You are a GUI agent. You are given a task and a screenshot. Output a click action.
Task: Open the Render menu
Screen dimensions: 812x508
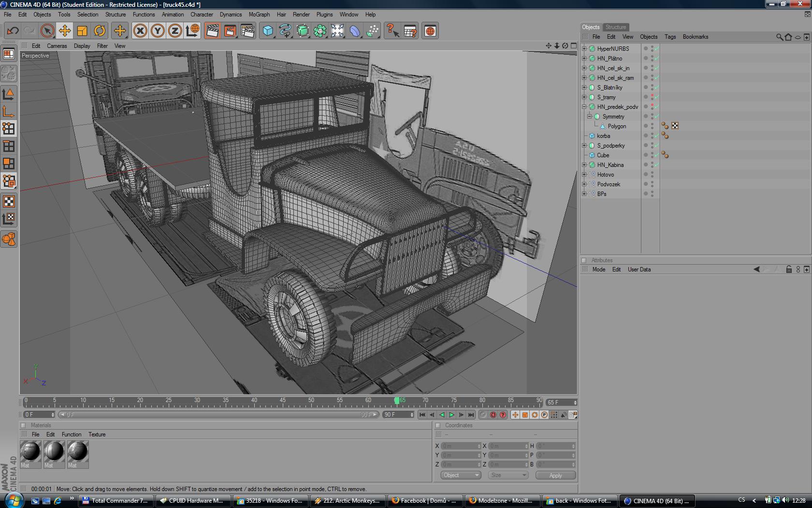(301, 15)
